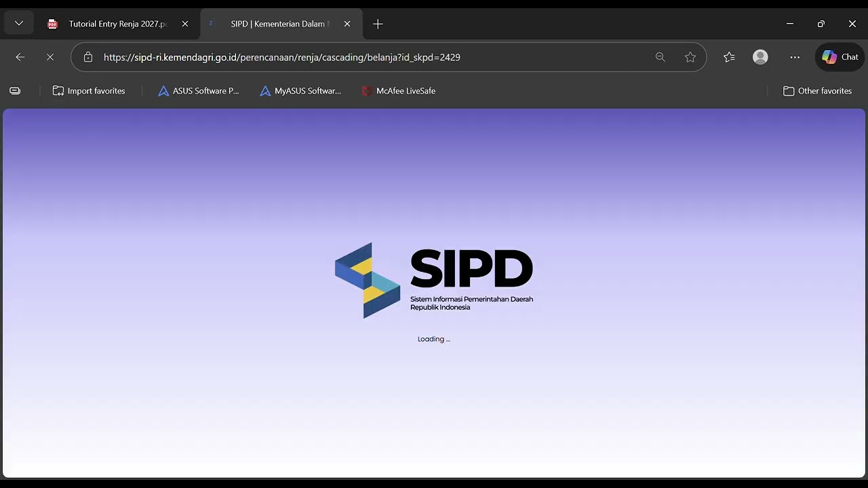
Task: Add this page to favorites star
Action: (x=690, y=57)
